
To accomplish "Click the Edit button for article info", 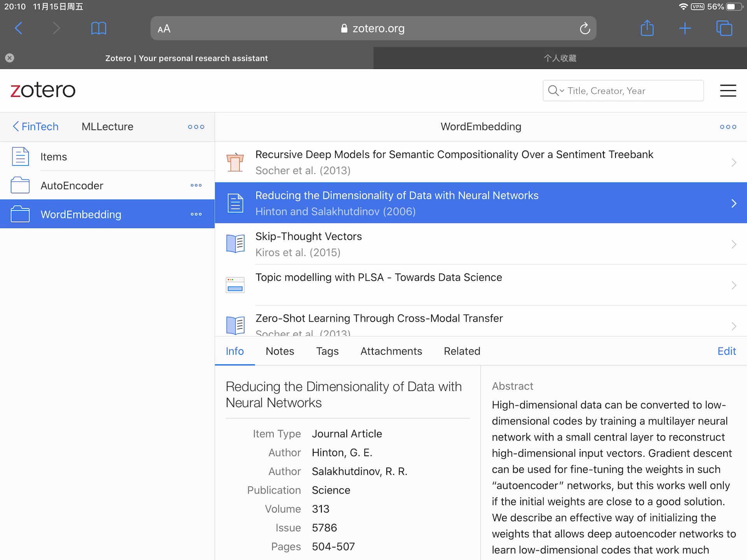I will (727, 351).
